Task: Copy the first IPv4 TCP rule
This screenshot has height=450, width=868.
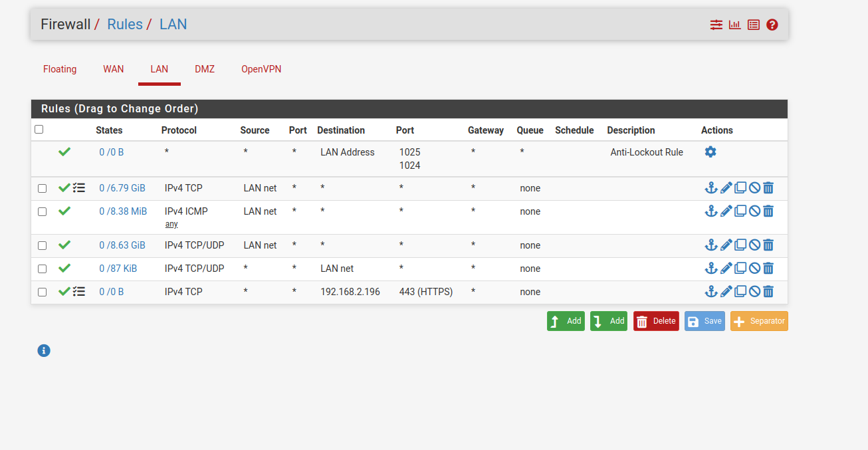Action: pos(740,188)
